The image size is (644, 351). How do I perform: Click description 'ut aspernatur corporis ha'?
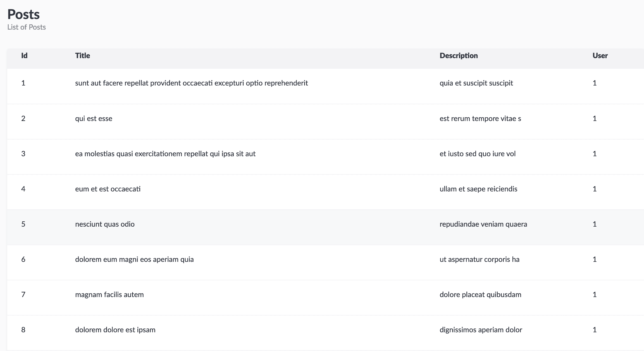480,259
